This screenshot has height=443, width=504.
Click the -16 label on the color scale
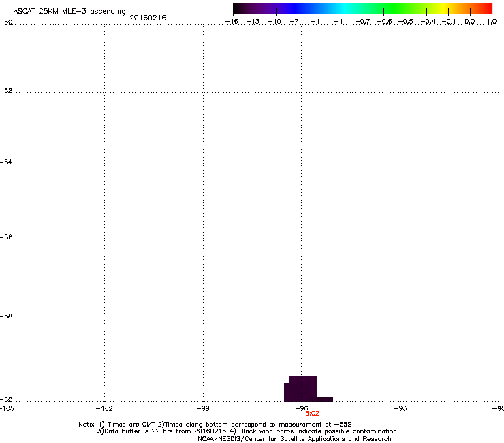point(232,22)
